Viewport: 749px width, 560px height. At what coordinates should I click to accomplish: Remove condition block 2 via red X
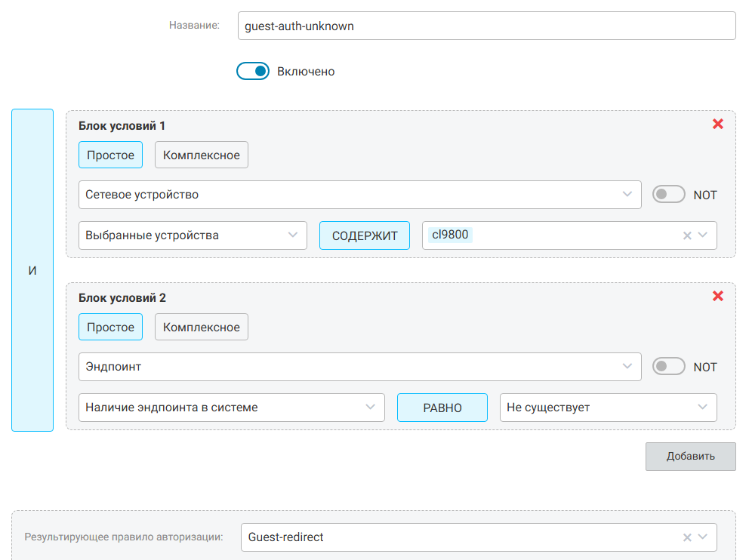[717, 296]
